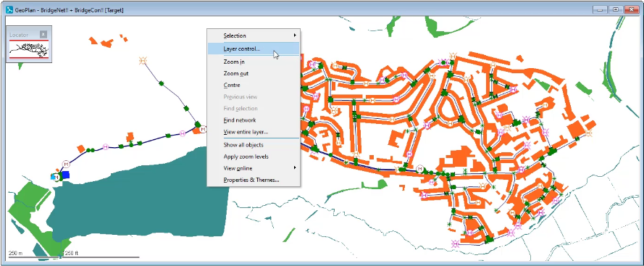
Task: Click the blue square object at the pipeline's west end
Action: pyautogui.click(x=65, y=175)
